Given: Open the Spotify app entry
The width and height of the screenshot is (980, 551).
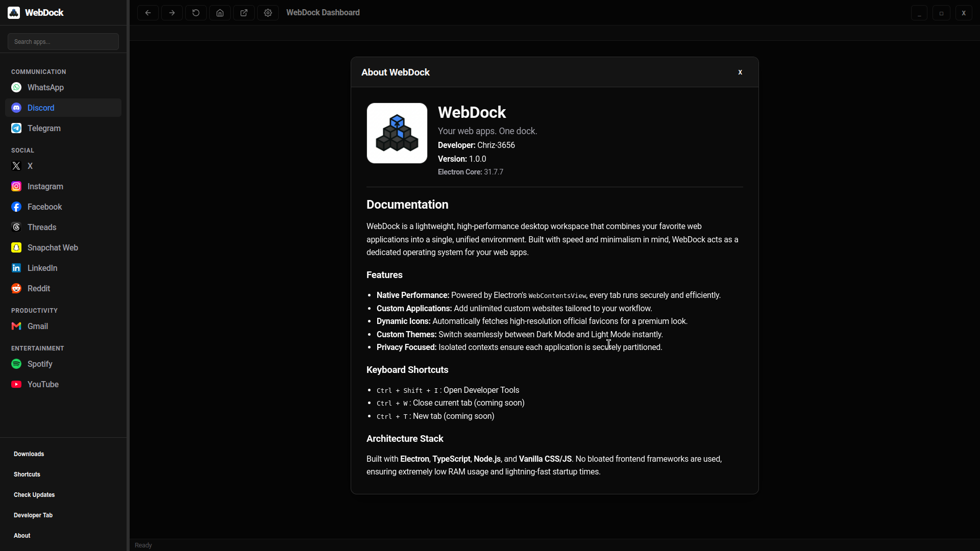Looking at the screenshot, I should (x=63, y=364).
